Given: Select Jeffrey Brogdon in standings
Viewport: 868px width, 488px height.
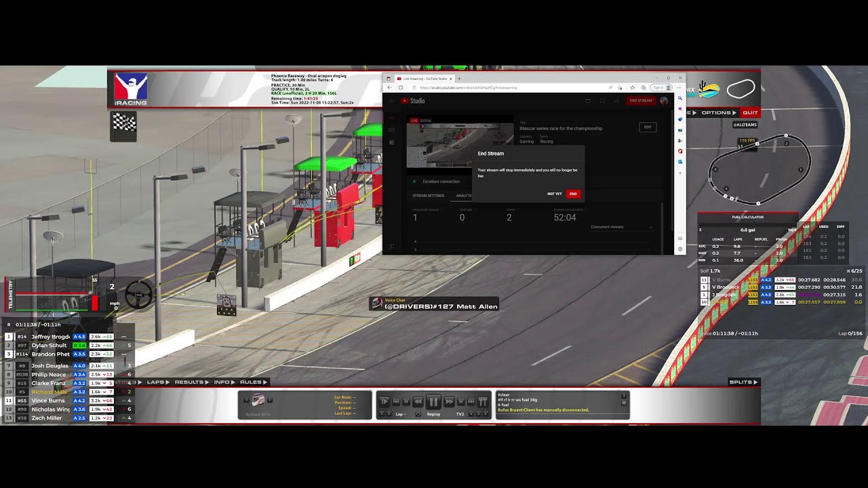Looking at the screenshot, I should click(51, 337).
